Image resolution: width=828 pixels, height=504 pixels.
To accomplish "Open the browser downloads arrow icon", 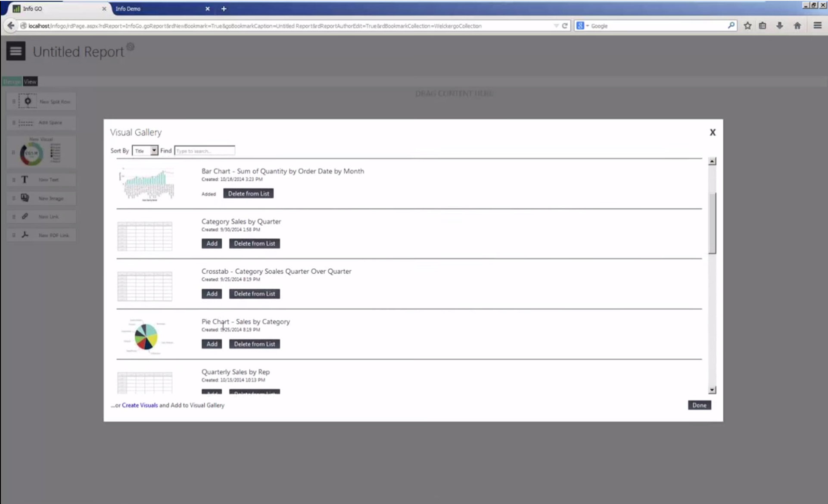I will click(779, 26).
